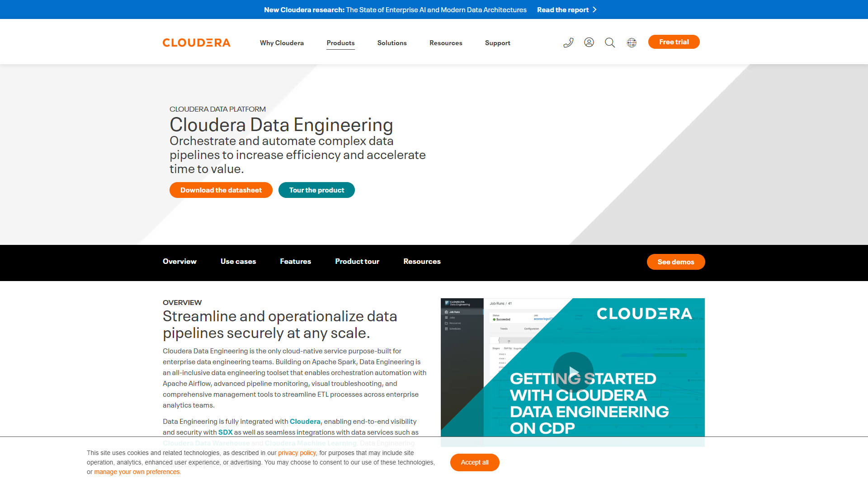
Task: Click the Cloudera hyperlink in overview text
Action: coord(305,421)
